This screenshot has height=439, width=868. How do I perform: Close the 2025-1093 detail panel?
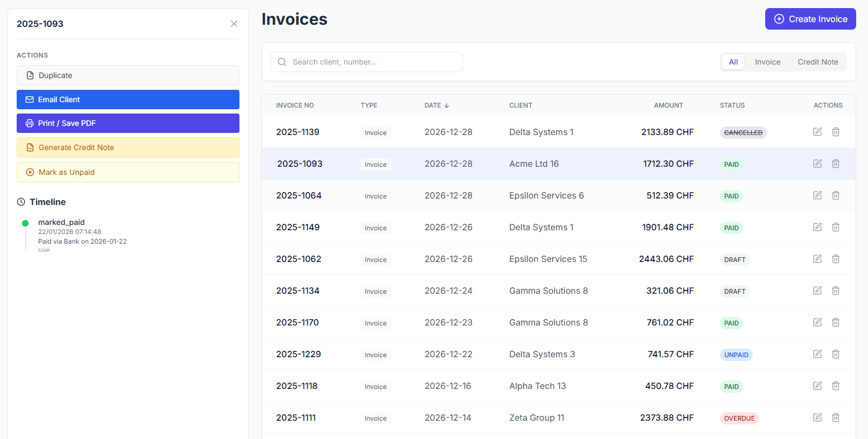click(234, 24)
